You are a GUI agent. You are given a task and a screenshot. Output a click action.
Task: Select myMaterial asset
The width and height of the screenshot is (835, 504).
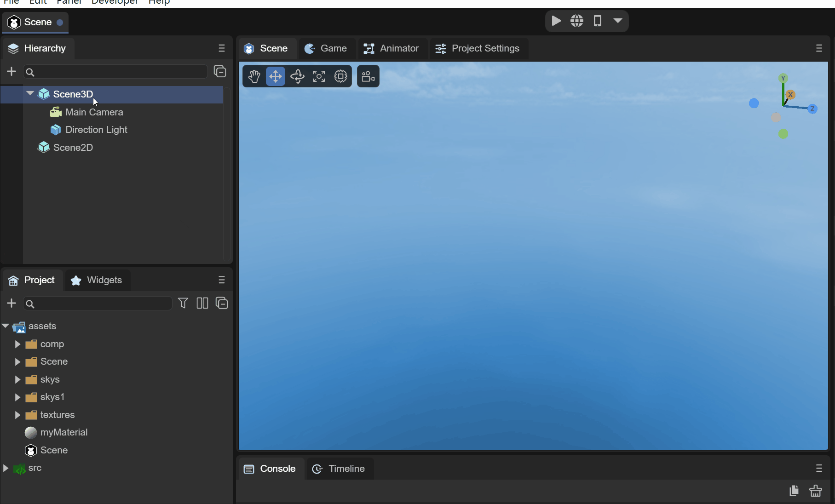click(x=63, y=432)
